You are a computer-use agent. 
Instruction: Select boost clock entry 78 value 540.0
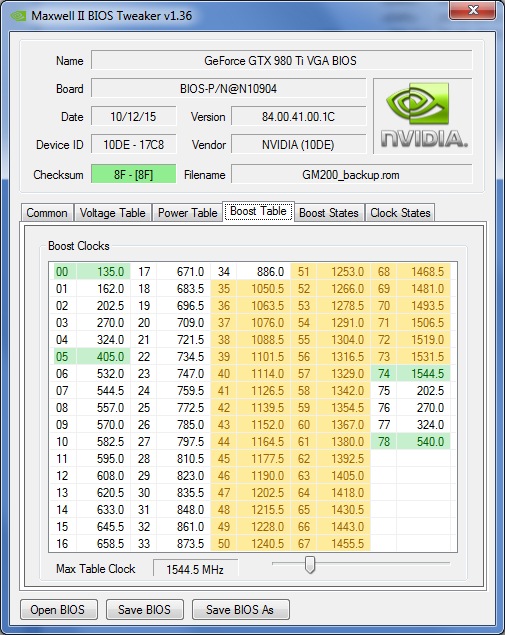(424, 442)
